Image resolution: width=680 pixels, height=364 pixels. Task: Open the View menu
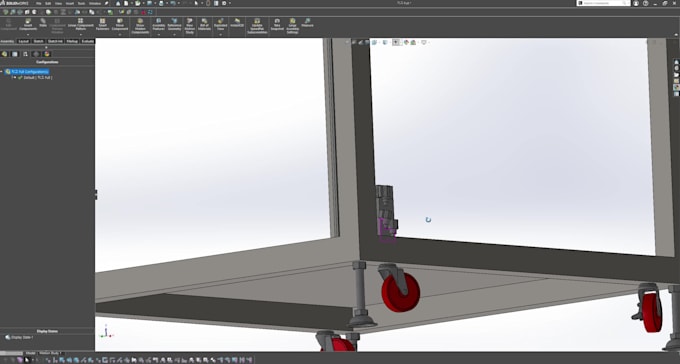click(x=58, y=3)
